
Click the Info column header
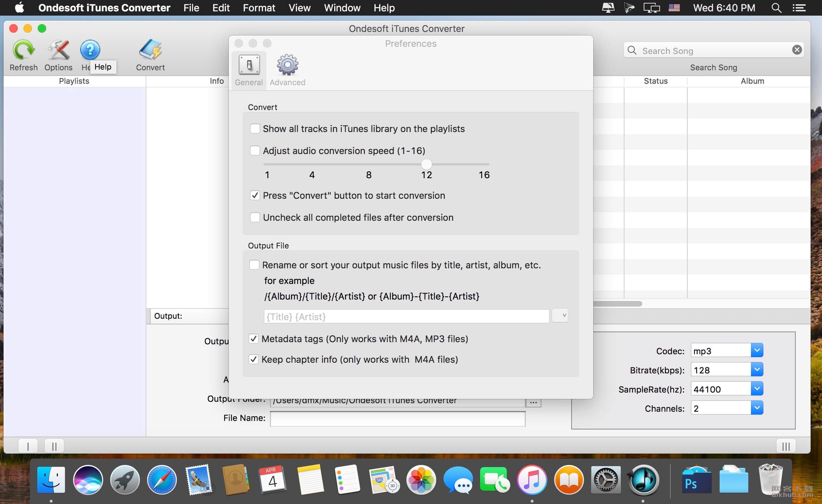pos(217,81)
